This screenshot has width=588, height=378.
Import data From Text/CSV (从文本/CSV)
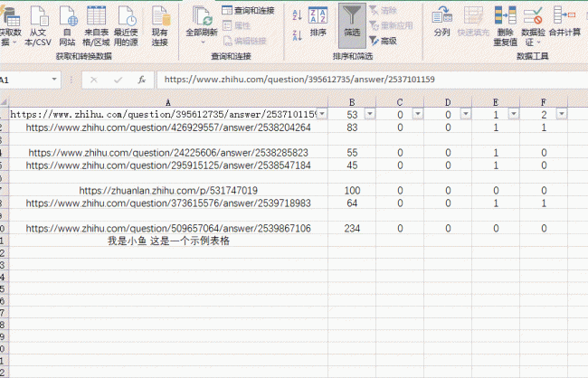38,26
